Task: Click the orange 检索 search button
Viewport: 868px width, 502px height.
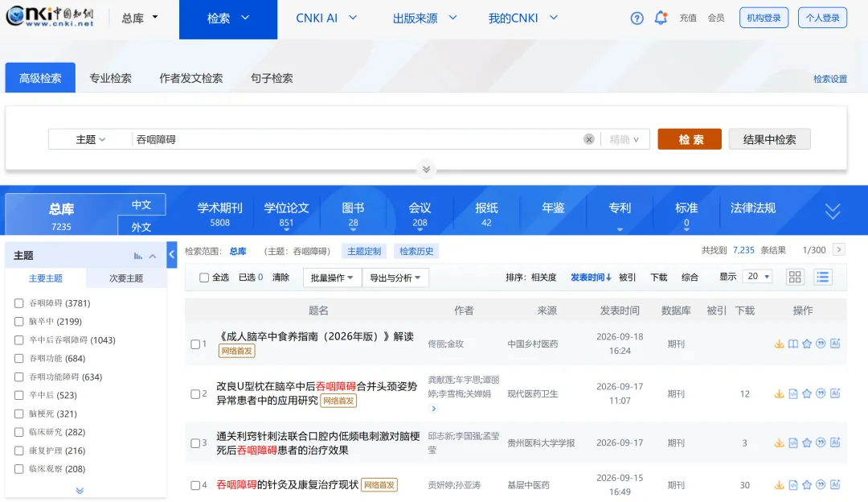Action: pos(690,139)
